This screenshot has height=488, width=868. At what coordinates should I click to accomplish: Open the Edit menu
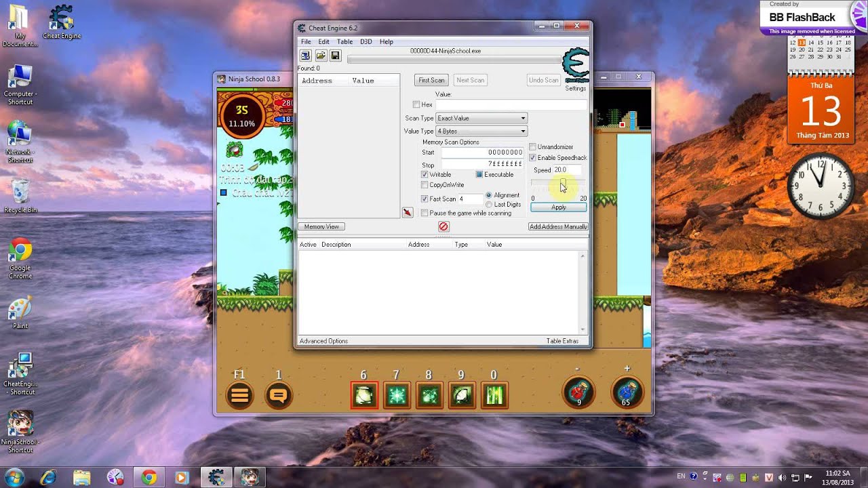324,42
